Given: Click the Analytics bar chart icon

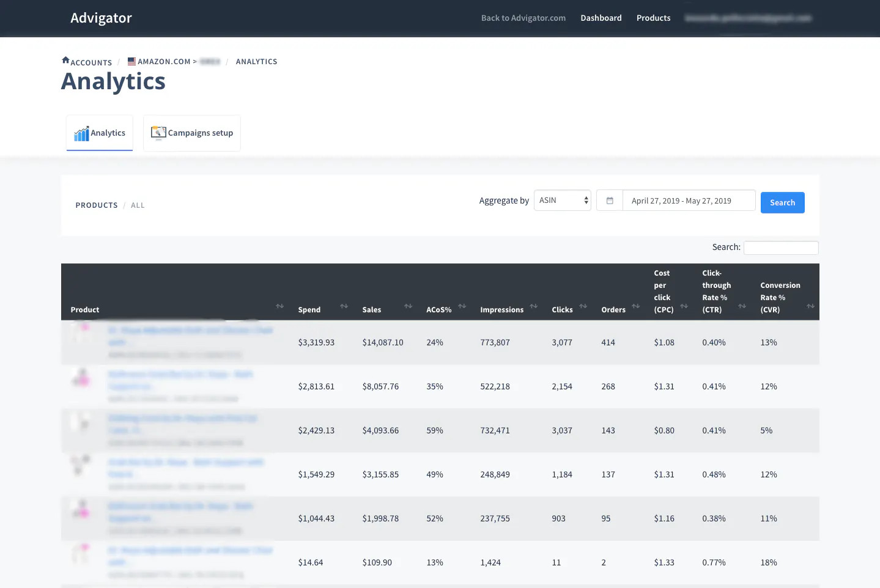Looking at the screenshot, I should (x=81, y=133).
